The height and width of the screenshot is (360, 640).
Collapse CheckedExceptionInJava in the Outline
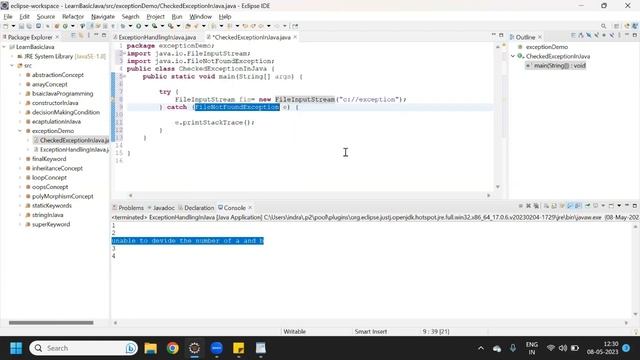coord(513,56)
